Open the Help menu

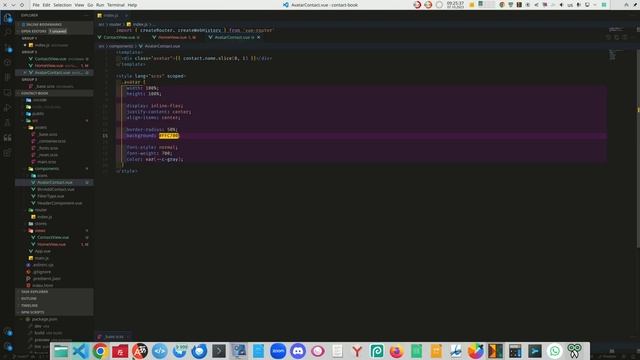click(x=132, y=5)
